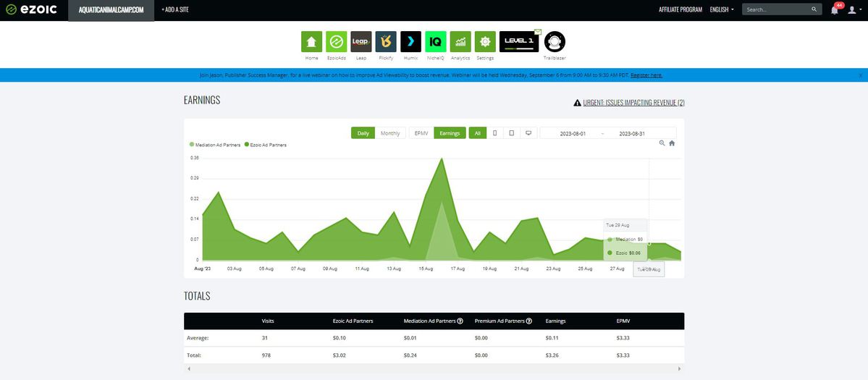This screenshot has width=868, height=380.
Task: Click average visits value 31
Action: [x=264, y=337]
